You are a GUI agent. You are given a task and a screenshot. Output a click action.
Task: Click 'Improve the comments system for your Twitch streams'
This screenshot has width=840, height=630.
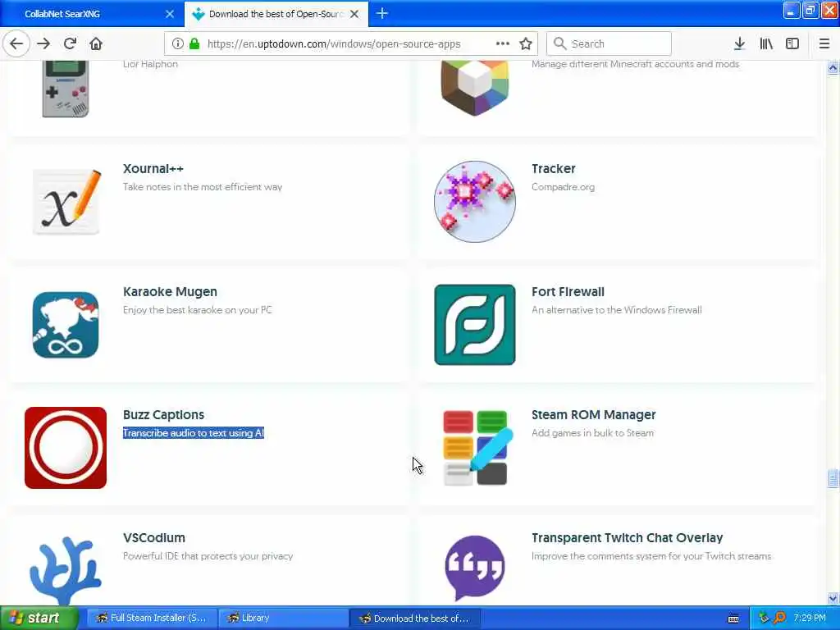[651, 556]
